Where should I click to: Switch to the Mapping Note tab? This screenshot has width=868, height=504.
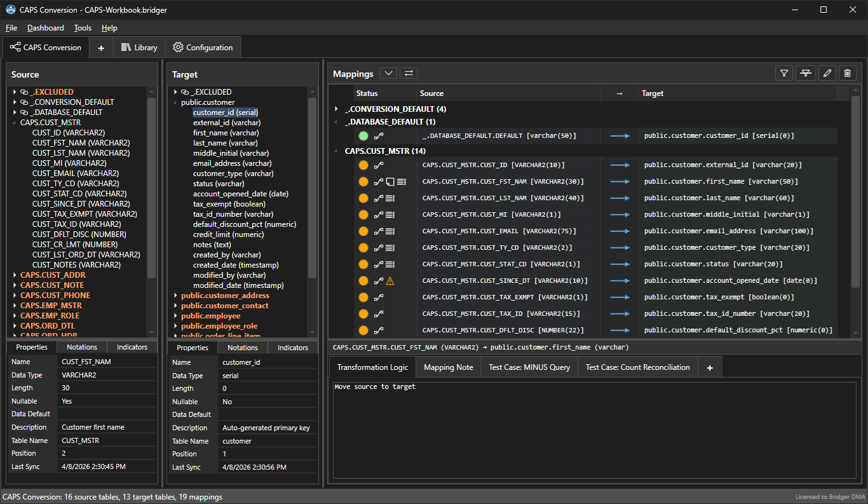pos(449,367)
